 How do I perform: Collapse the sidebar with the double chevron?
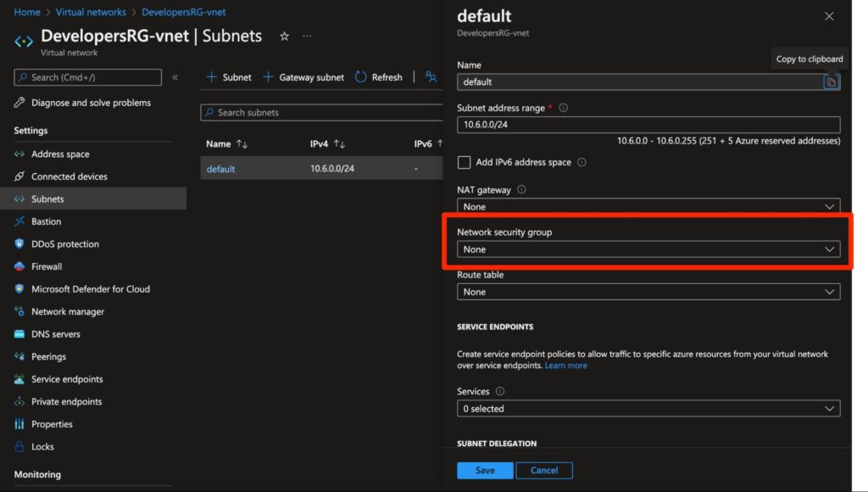pyautogui.click(x=175, y=77)
